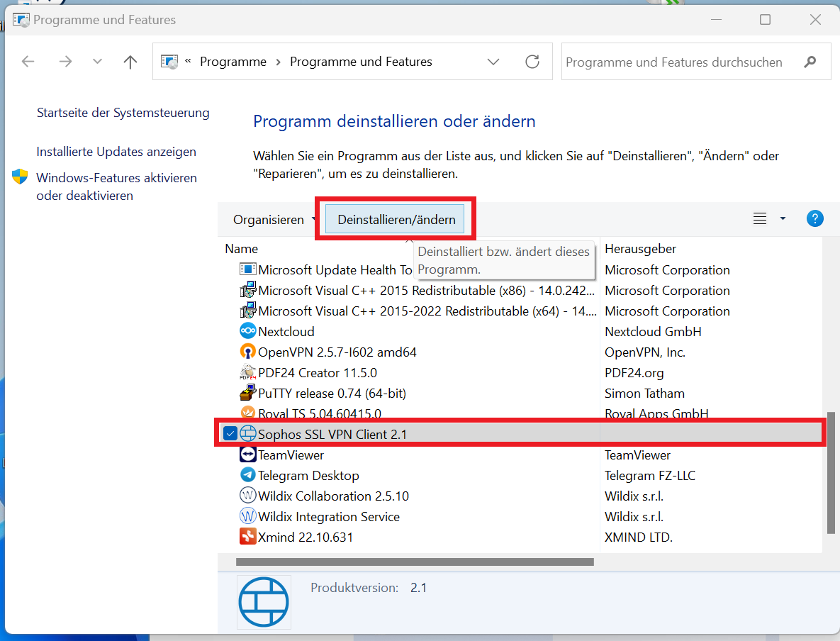Click the vertical scrollbar thumb of the list
The width and height of the screenshot is (840, 641).
click(830, 473)
